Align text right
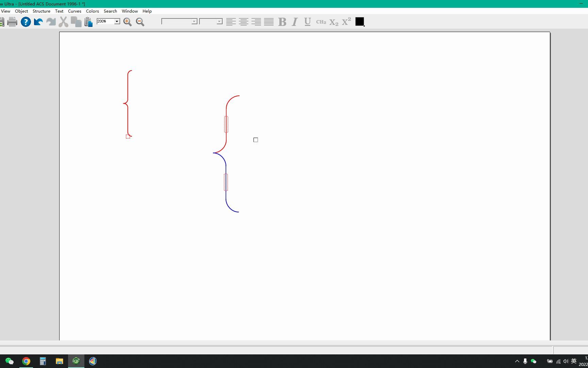 pos(256,22)
